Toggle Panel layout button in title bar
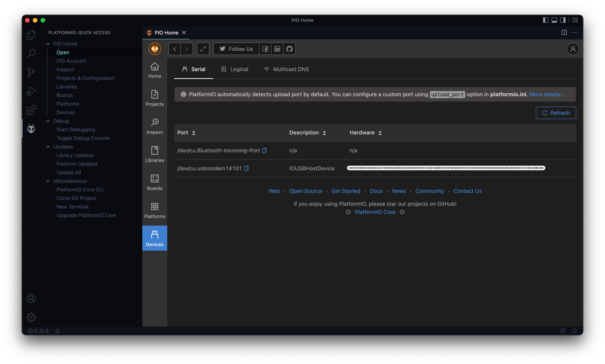This screenshot has width=605, height=364. [554, 20]
